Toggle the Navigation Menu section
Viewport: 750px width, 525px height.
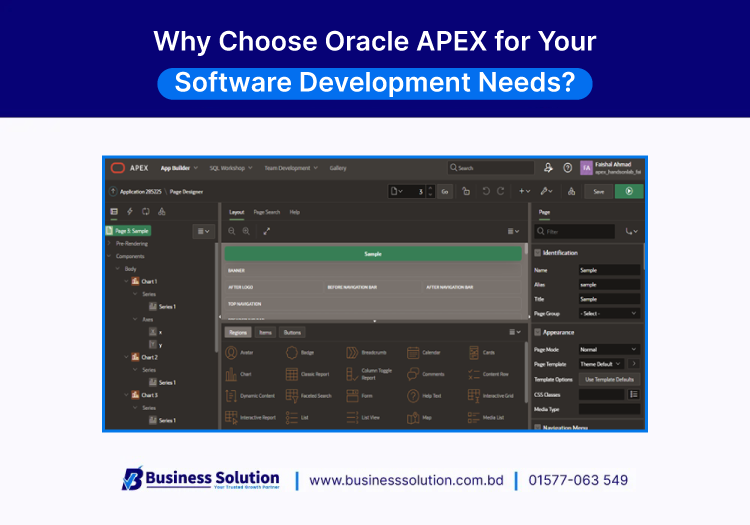537,427
